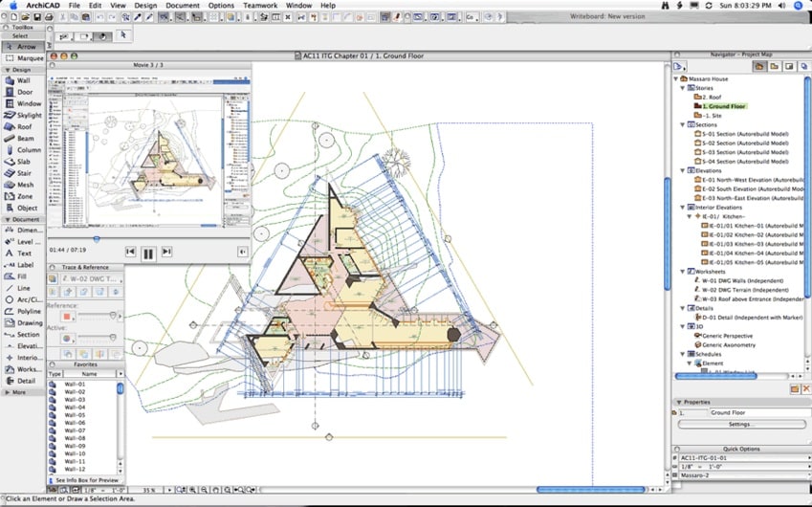Screen dimensions: 812x507
Task: Collapse the Properties panel in Navigator
Action: click(x=679, y=402)
